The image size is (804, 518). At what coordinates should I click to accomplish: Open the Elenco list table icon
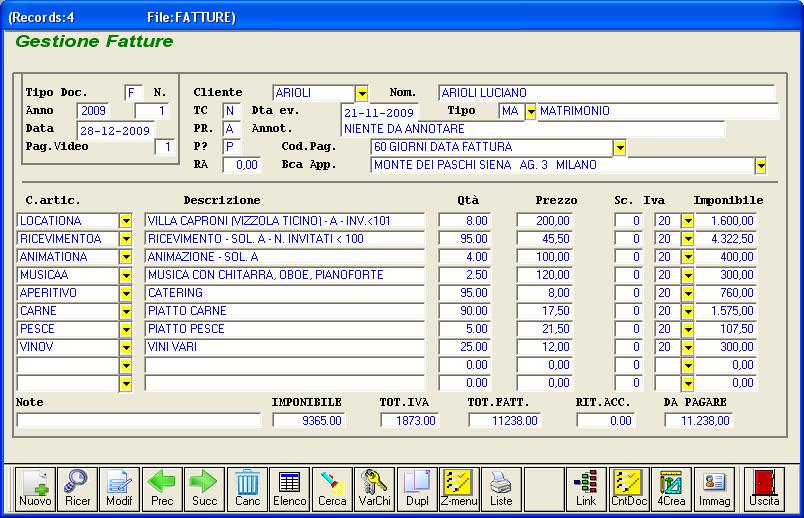tap(290, 489)
